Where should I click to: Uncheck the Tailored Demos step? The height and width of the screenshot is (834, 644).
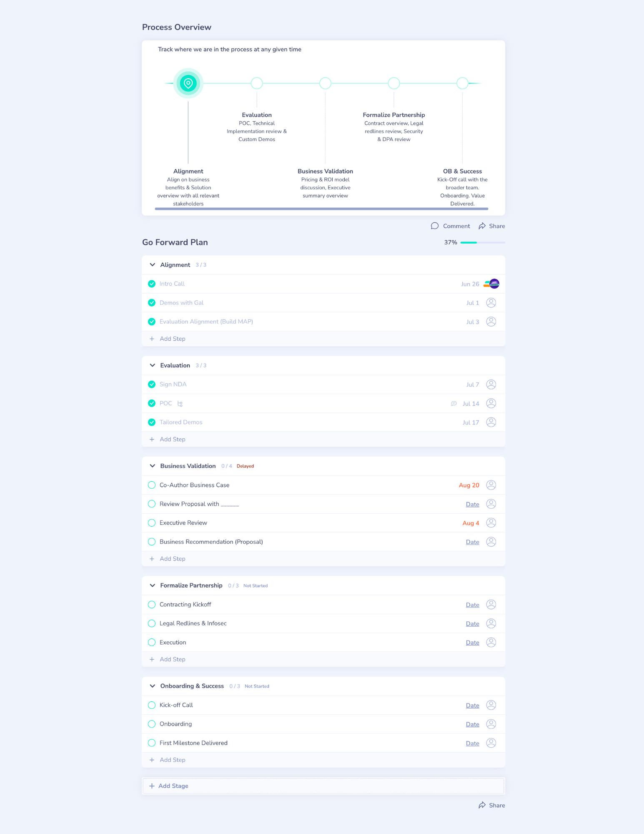152,422
